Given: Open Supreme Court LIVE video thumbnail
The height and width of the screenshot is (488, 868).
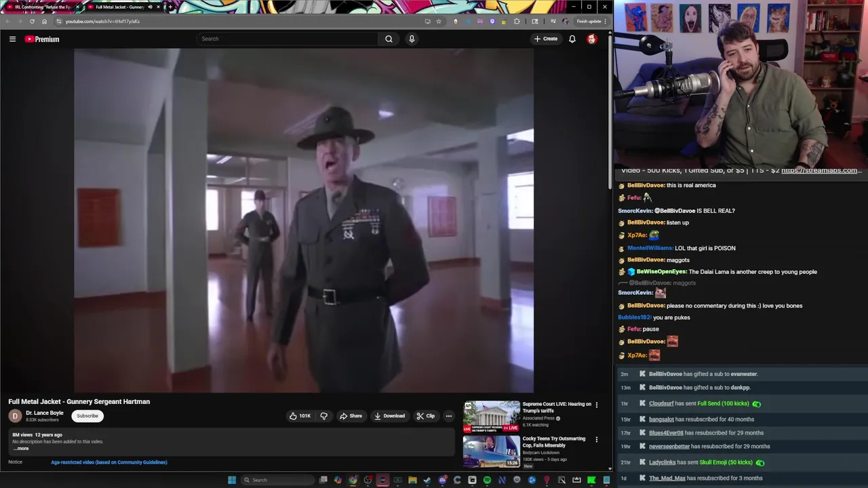Looking at the screenshot, I should coord(492,417).
